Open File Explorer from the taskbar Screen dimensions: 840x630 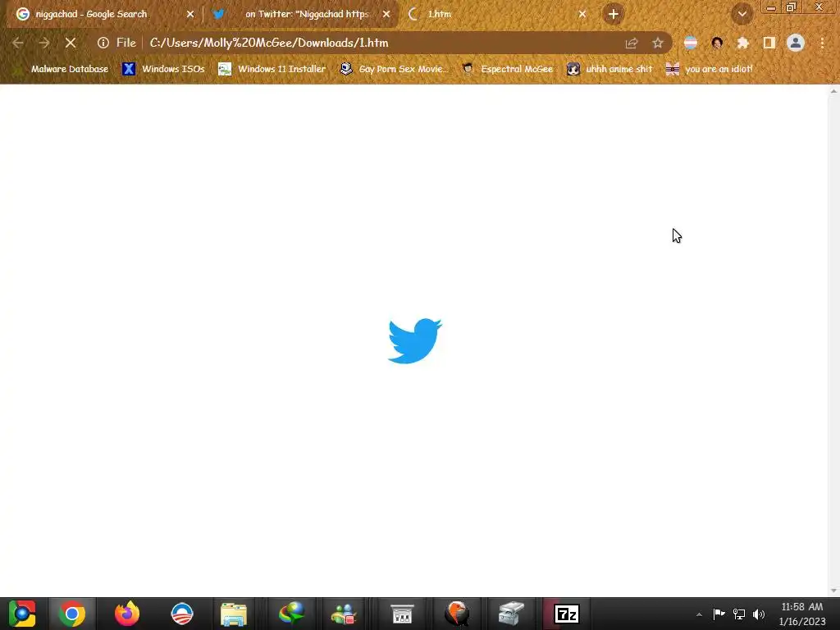coord(234,614)
